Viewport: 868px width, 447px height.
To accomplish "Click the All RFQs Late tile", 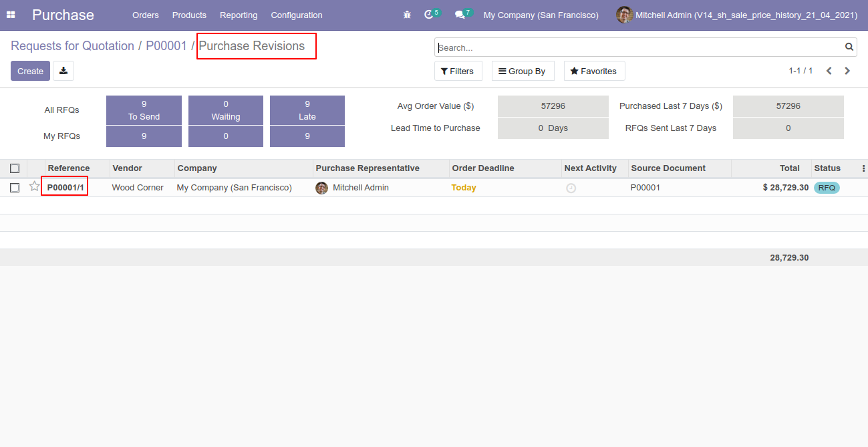I will (x=307, y=110).
